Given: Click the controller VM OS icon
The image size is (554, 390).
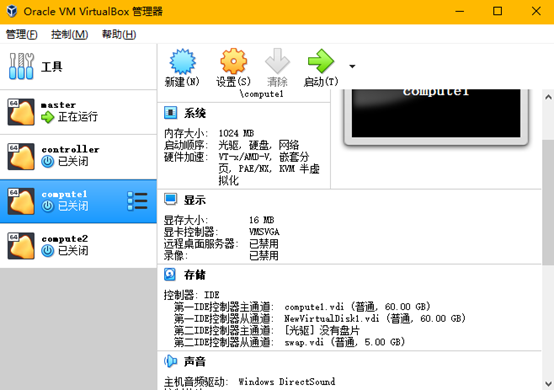Looking at the screenshot, I should tap(21, 156).
